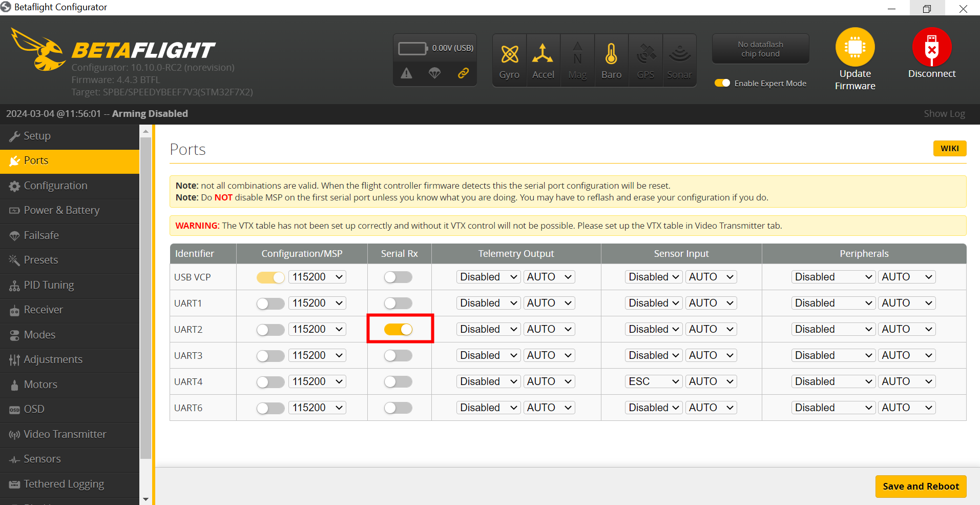Enable MSP on UART1

pyautogui.click(x=270, y=304)
